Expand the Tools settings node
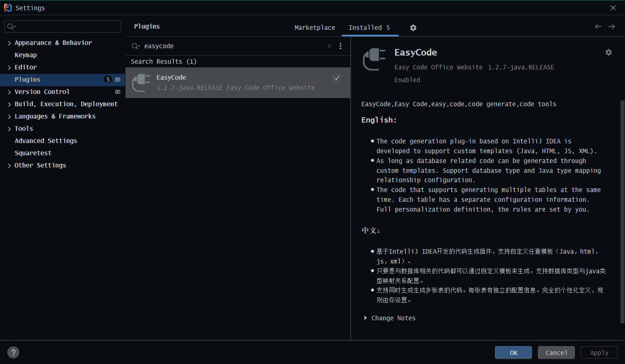This screenshot has height=364, width=625. pos(9,129)
